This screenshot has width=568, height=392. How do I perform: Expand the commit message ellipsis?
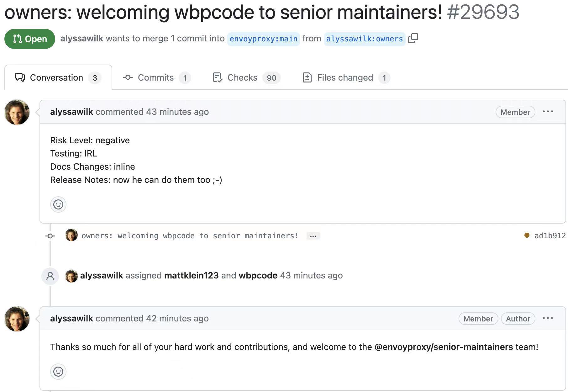(313, 236)
